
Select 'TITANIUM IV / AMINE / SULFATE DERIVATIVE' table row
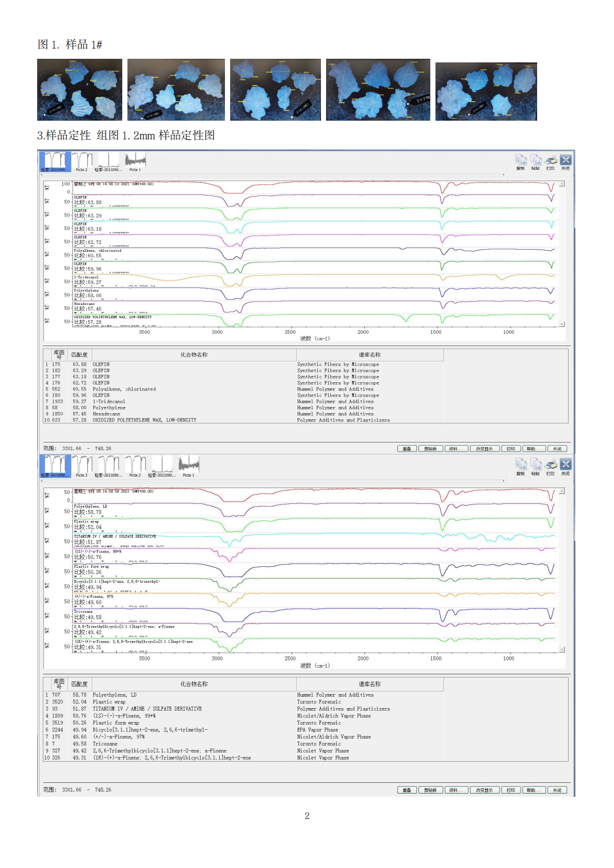[243, 709]
